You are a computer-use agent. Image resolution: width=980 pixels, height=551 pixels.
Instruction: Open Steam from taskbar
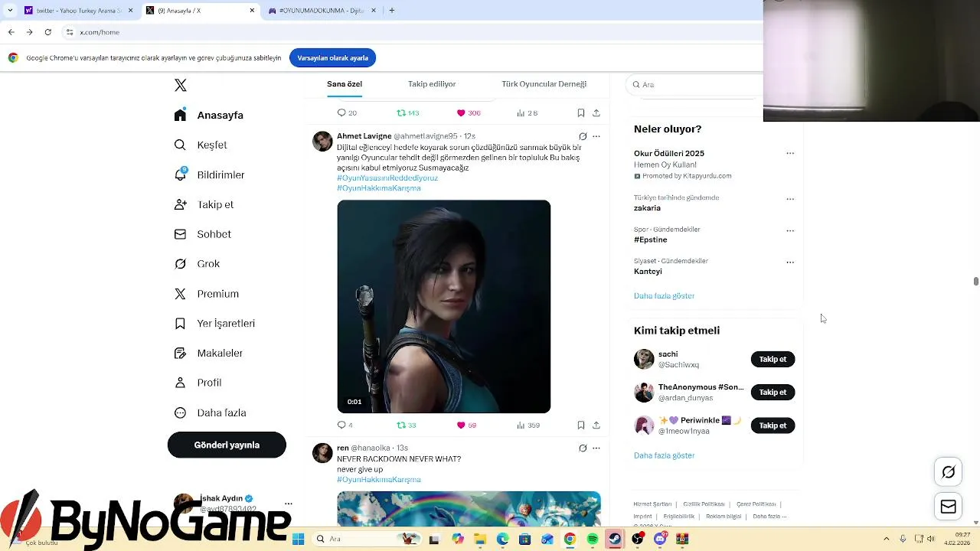(x=614, y=539)
